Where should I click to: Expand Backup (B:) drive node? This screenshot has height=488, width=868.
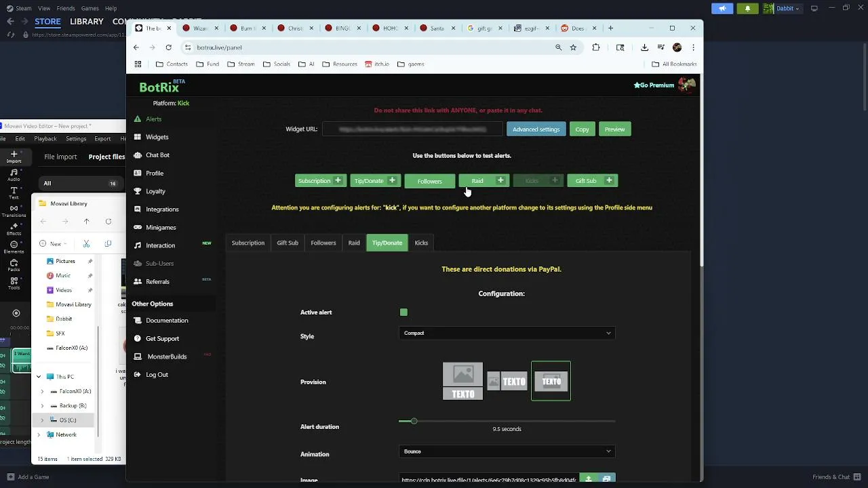(42, 406)
